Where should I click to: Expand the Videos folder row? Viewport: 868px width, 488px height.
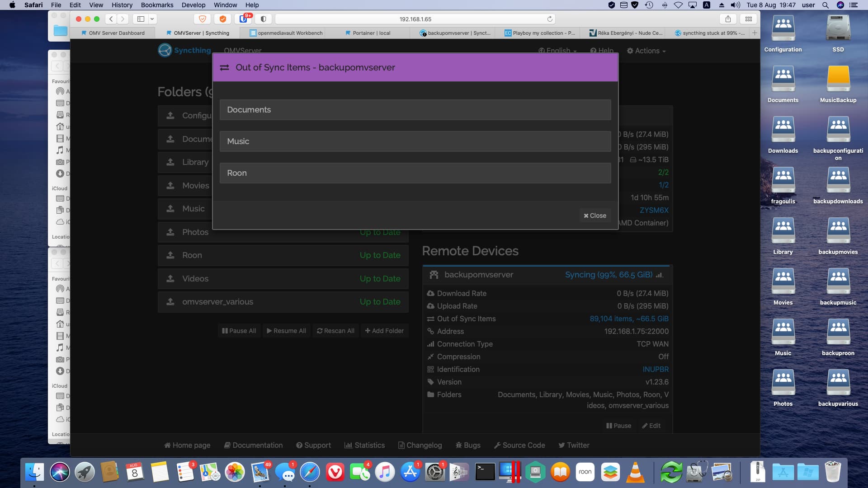283,279
